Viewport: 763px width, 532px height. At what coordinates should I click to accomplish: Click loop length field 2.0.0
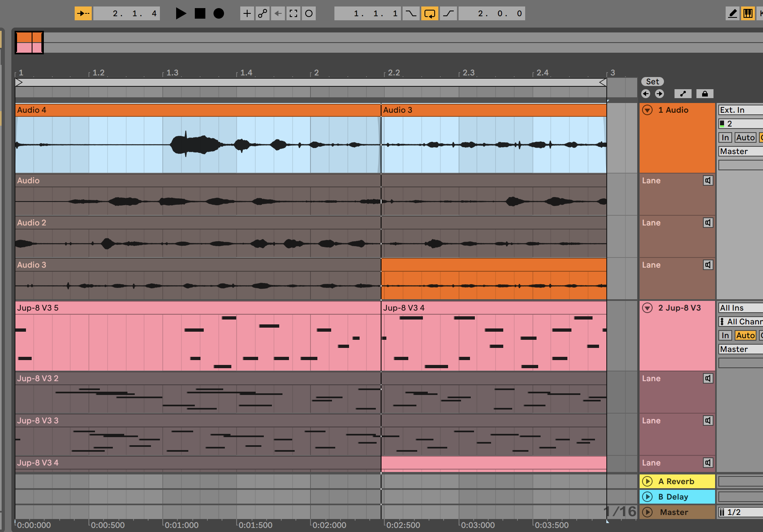pyautogui.click(x=492, y=13)
